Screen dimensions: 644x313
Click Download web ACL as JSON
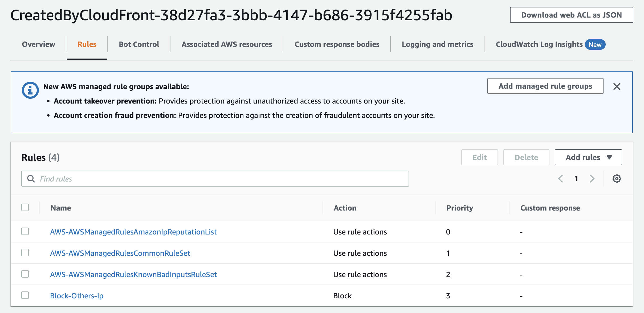tap(571, 15)
